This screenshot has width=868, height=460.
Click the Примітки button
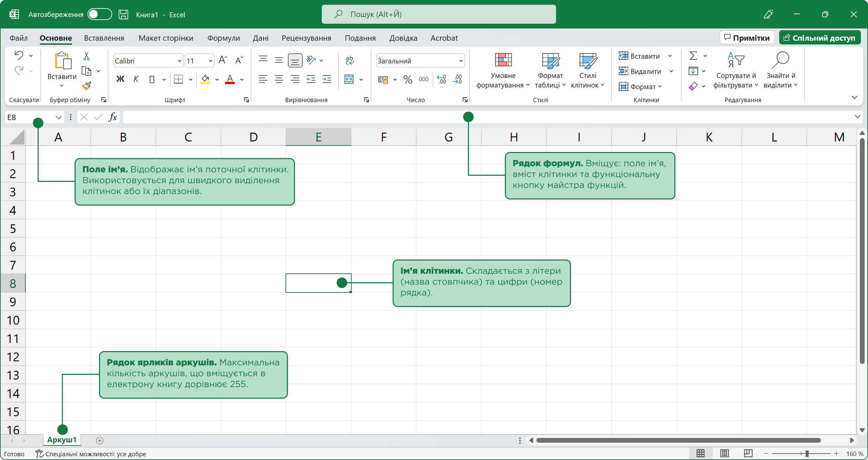747,38
